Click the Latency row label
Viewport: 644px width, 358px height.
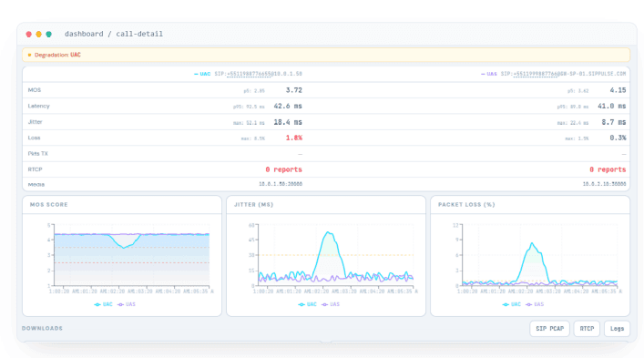(x=38, y=106)
